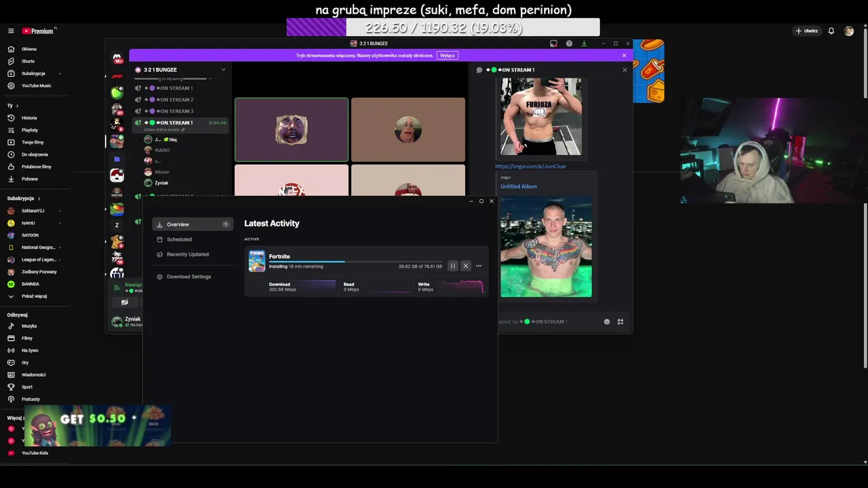Click the Discord green download update icon
868x488 pixels.
pos(584,43)
